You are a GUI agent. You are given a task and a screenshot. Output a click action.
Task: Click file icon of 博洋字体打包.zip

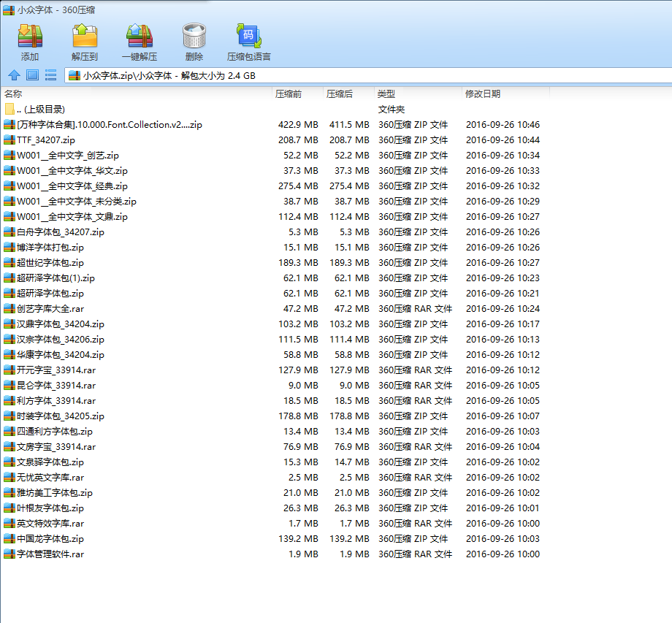pyautogui.click(x=9, y=248)
